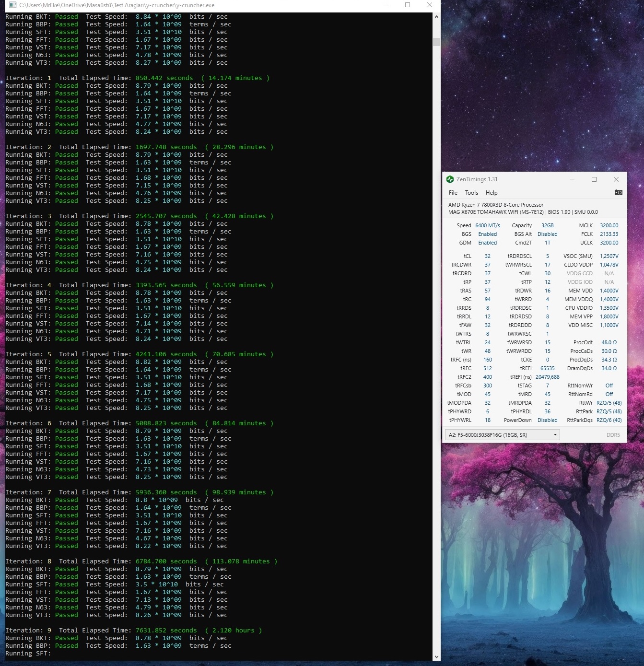This screenshot has width=644, height=666.
Task: Click the ZenTimings app logo in title bar
Action: (450, 179)
